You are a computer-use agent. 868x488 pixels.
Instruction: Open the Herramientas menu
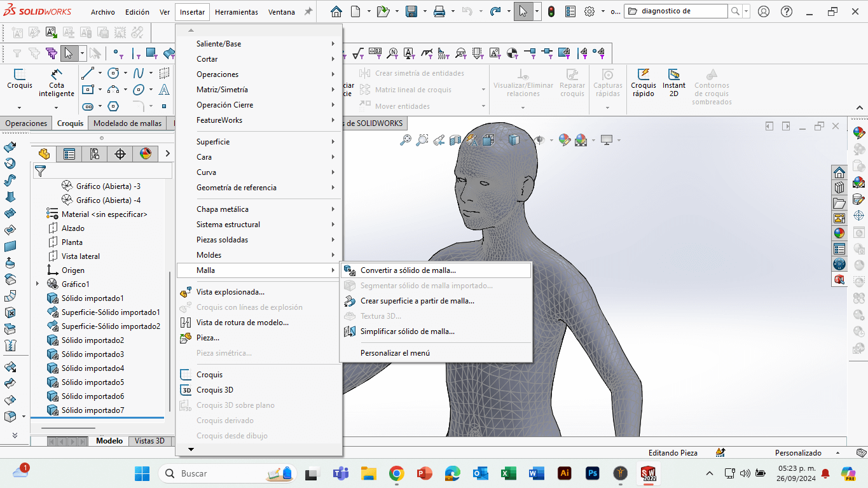237,12
